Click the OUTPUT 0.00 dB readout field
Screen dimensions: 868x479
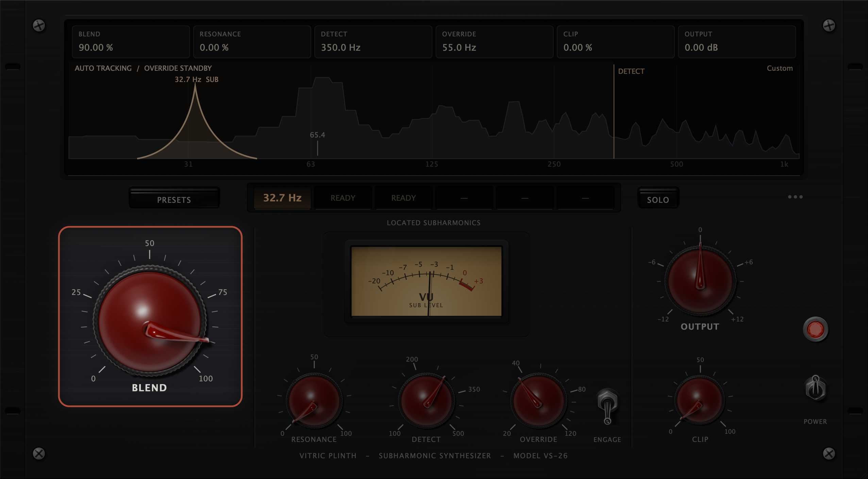pyautogui.click(x=737, y=42)
